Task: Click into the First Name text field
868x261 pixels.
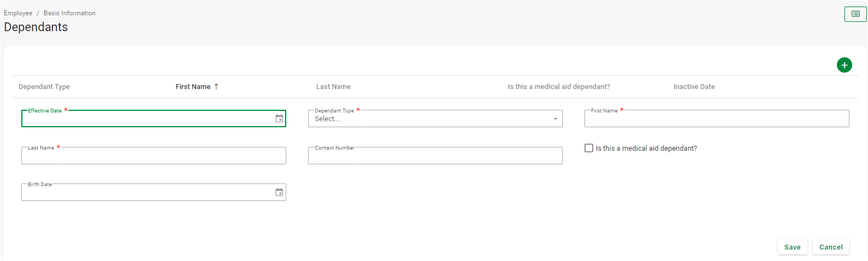Action: (716, 119)
